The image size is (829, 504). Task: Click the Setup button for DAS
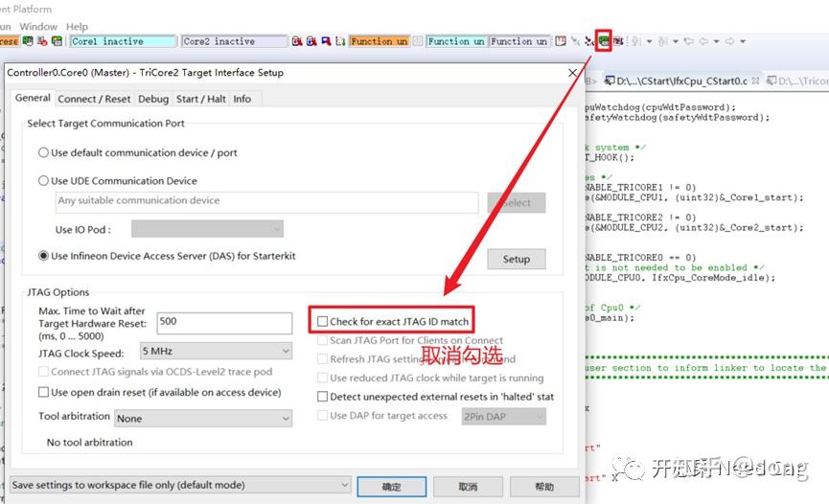tap(517, 259)
